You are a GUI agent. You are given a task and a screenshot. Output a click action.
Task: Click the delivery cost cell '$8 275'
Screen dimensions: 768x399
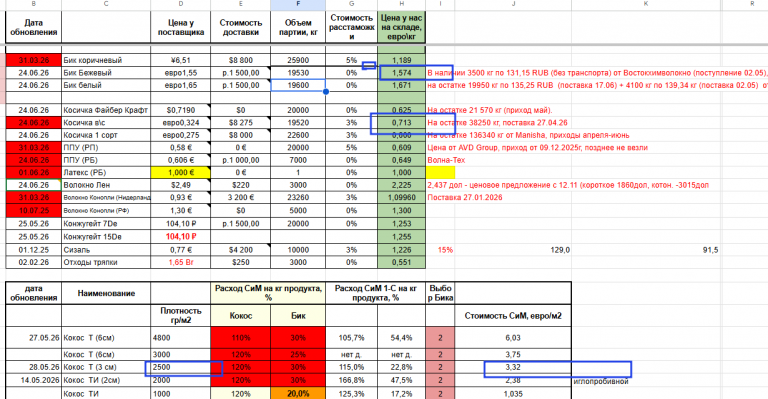pos(240,122)
